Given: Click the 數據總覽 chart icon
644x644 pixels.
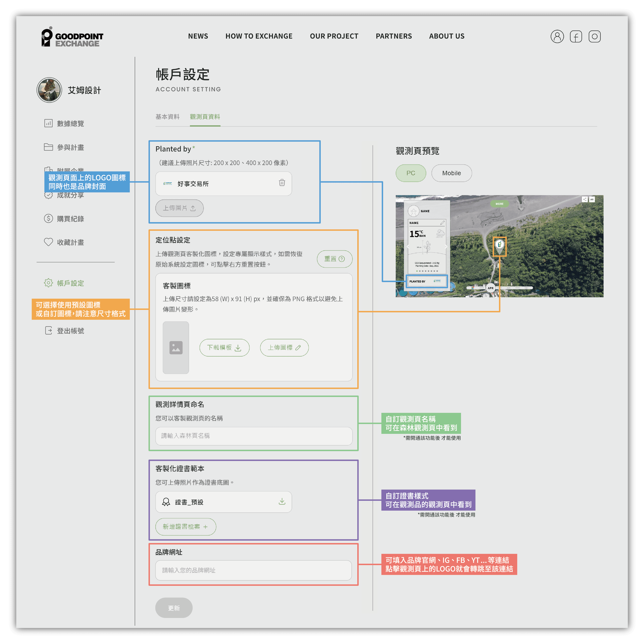Looking at the screenshot, I should pos(48,123).
